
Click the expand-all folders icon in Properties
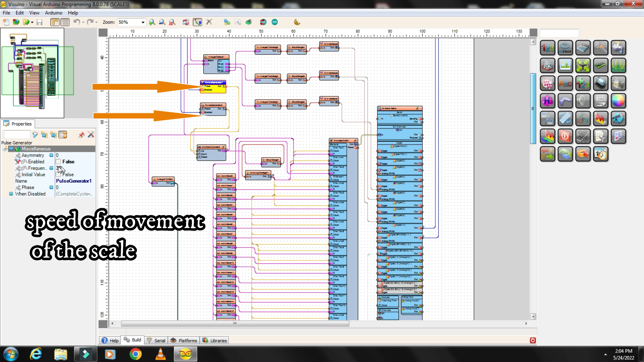44,135
